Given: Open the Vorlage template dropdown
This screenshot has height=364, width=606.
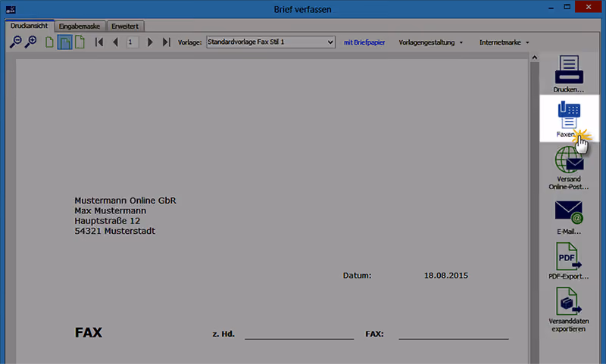Looking at the screenshot, I should click(x=270, y=42).
